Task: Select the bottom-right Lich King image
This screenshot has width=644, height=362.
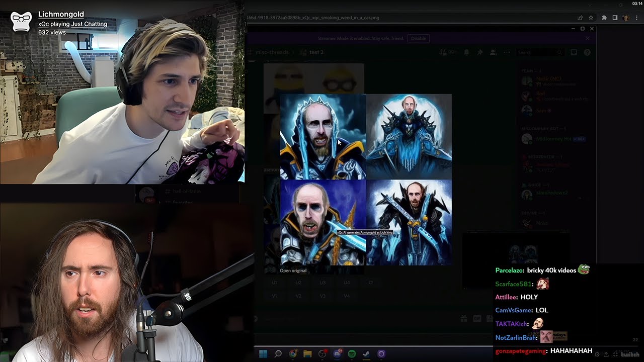Action: (409, 223)
